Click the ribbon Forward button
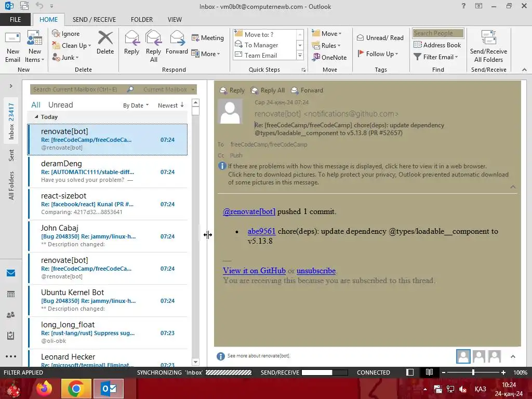Screen dimensions: 532x399 [177, 43]
